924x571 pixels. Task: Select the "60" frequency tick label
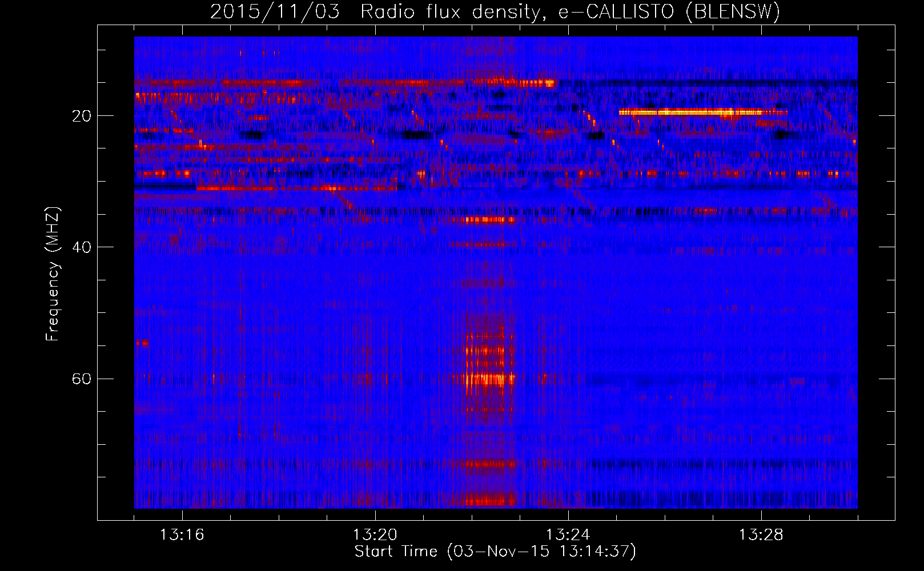[82, 379]
